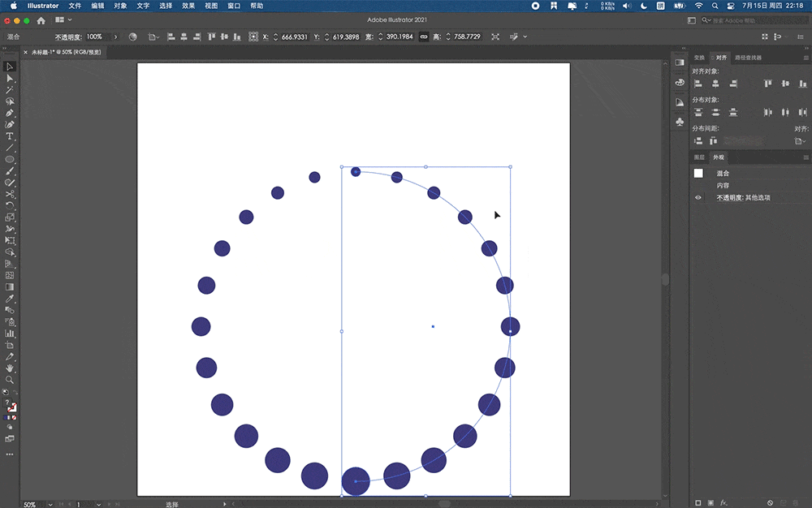This screenshot has width=812, height=508.
Task: Toggle constrain width and height proportions link
Action: click(424, 37)
